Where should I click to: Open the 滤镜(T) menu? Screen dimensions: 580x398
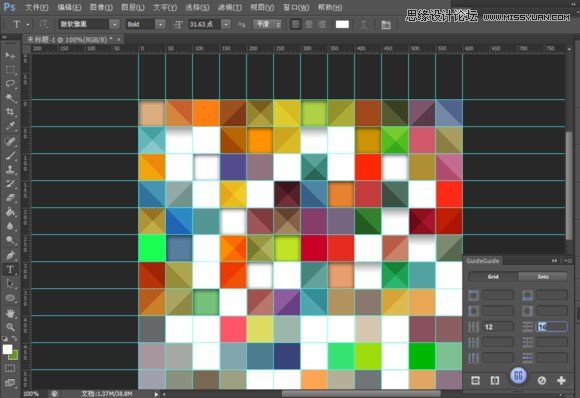230,7
